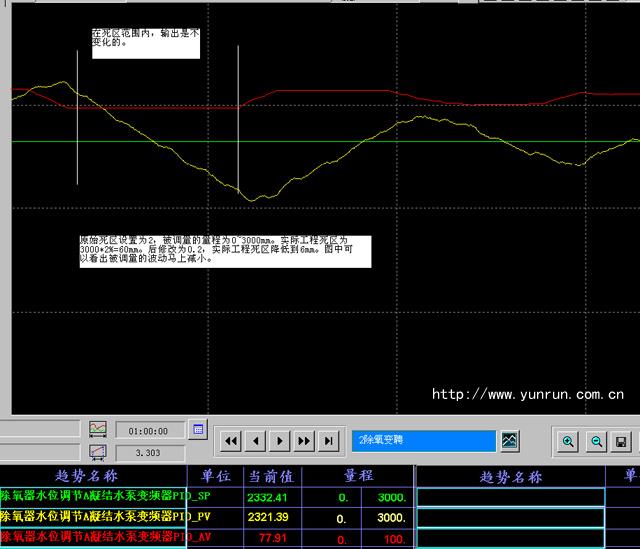Select the 2除氧变频 trend group field
Viewport: 640px width, 549px height.
pos(424,441)
